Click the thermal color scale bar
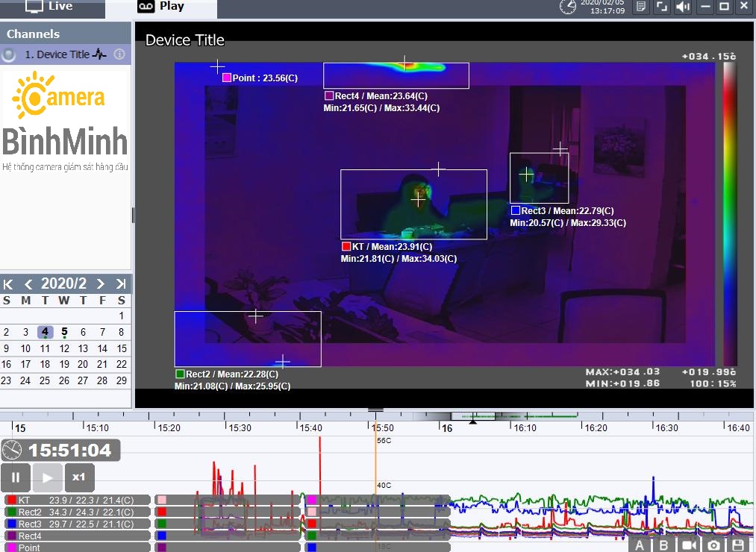Viewport: 756px width, 552px height. pos(729,213)
